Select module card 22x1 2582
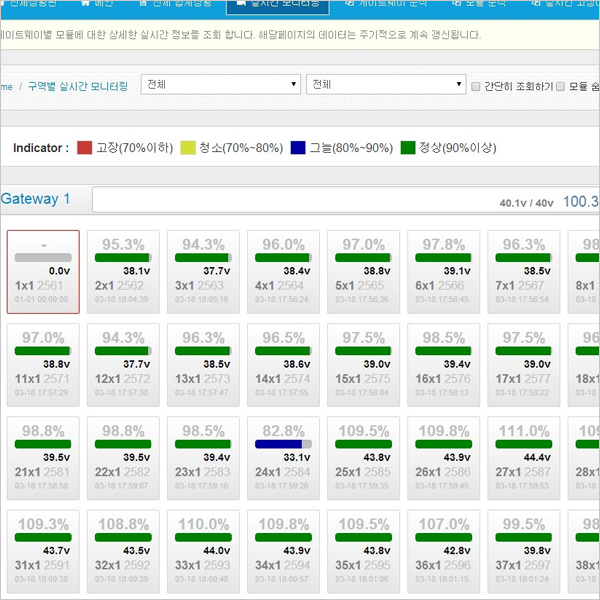The width and height of the screenshot is (600, 600). 123,458
